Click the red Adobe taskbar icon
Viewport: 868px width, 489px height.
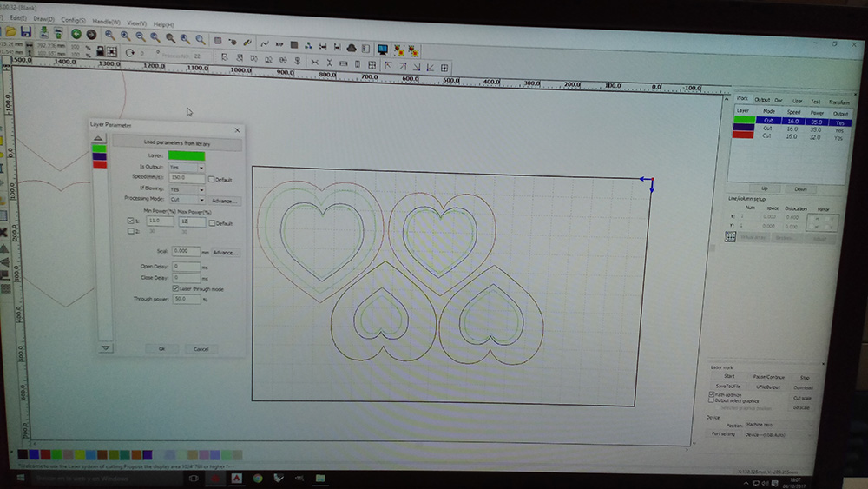[x=236, y=478]
